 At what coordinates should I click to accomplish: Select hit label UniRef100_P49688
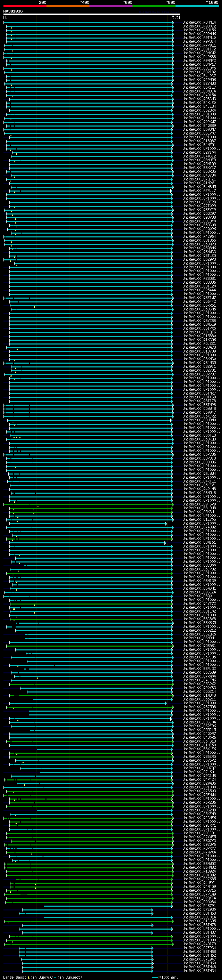click(199, 57)
